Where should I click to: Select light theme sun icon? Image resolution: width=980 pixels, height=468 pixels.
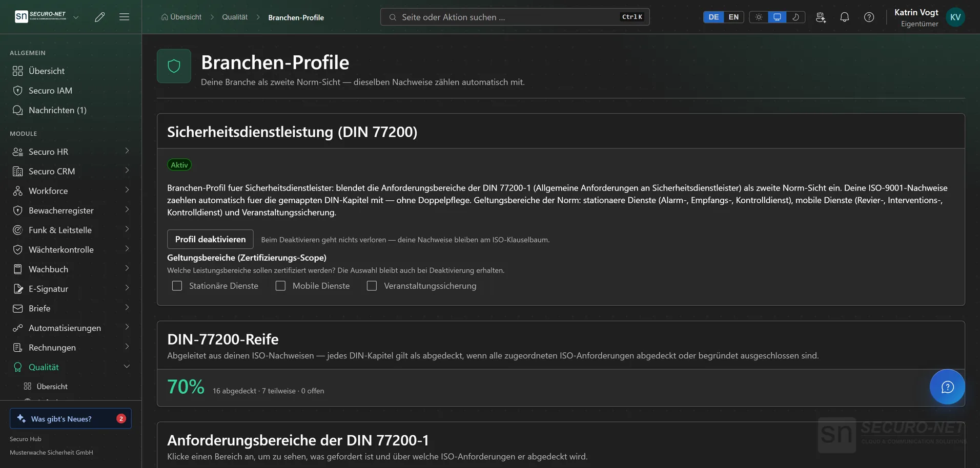pos(759,17)
